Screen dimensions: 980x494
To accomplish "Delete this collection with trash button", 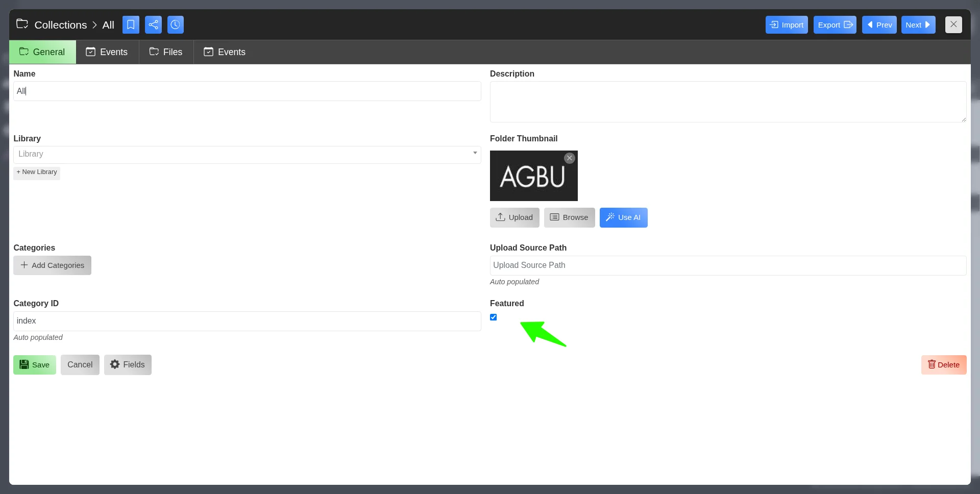I will point(943,365).
